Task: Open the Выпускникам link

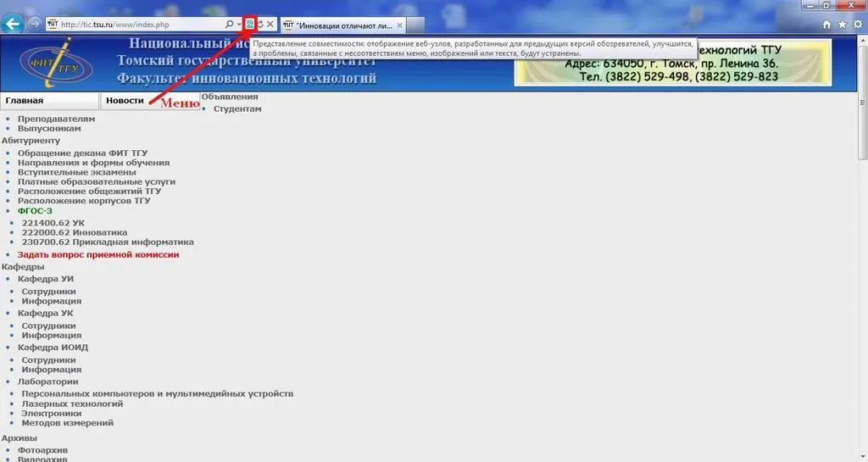Action: [49, 128]
